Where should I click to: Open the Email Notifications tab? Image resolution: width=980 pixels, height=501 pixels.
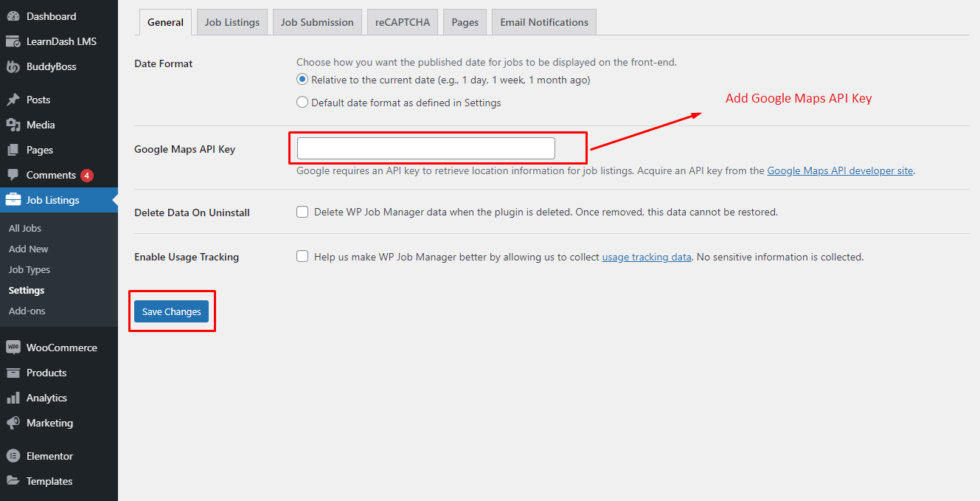[544, 22]
